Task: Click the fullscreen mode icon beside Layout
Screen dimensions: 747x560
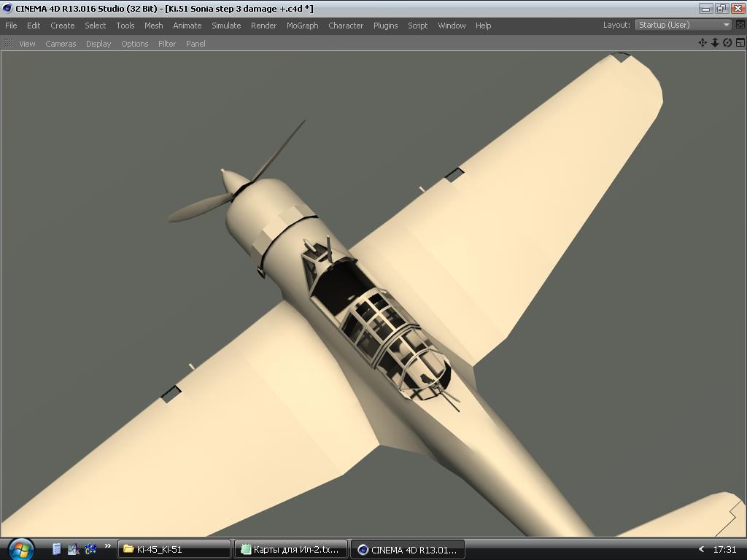Action: (740, 25)
